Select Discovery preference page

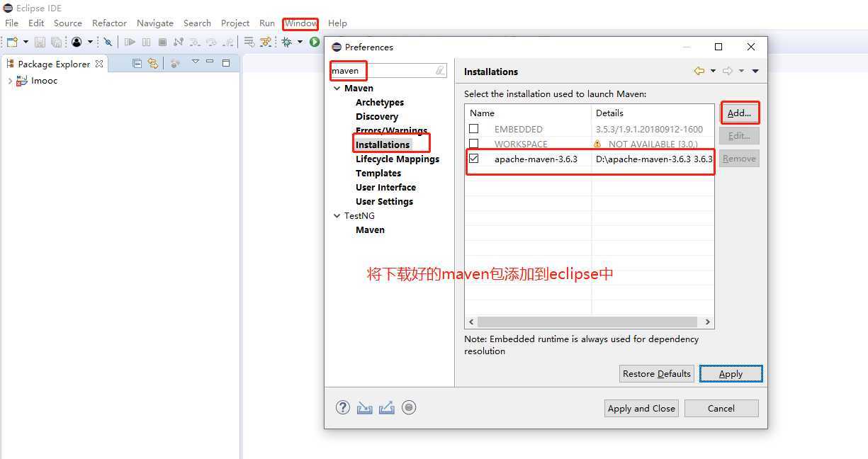point(377,117)
